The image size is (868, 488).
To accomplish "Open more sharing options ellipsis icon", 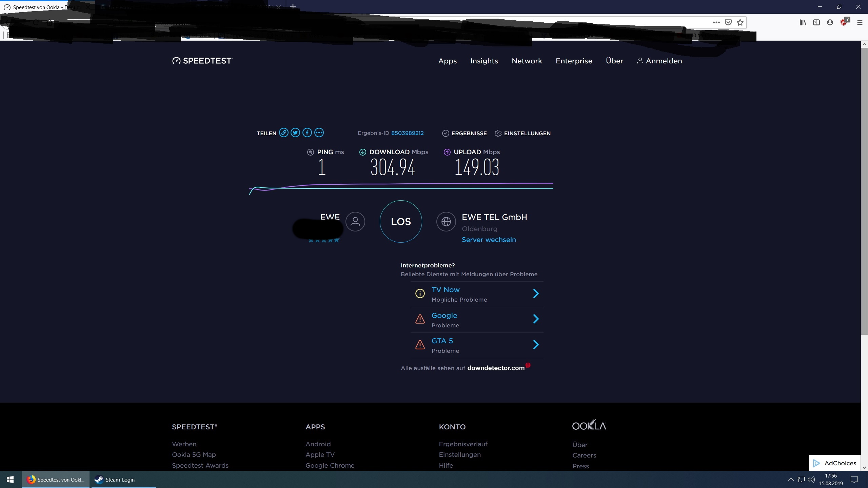I will [x=319, y=133].
